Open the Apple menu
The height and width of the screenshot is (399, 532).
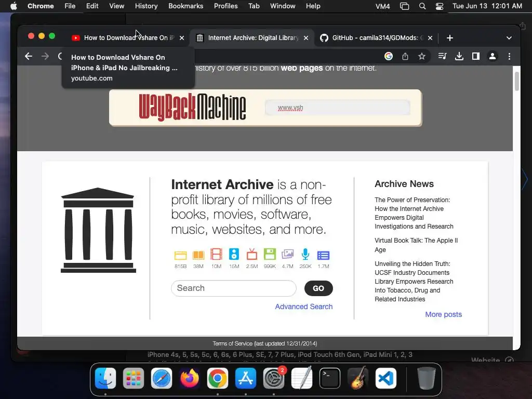pyautogui.click(x=14, y=6)
